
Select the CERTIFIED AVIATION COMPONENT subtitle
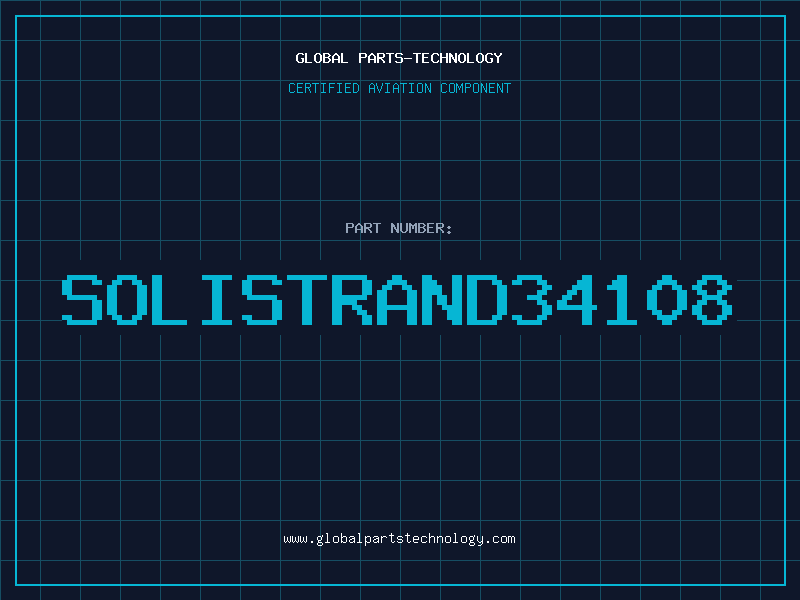point(399,88)
